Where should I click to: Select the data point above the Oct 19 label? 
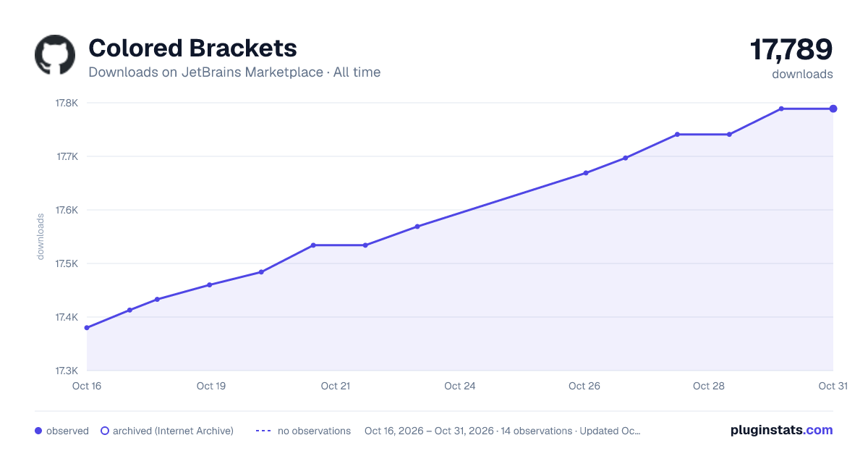click(210, 284)
